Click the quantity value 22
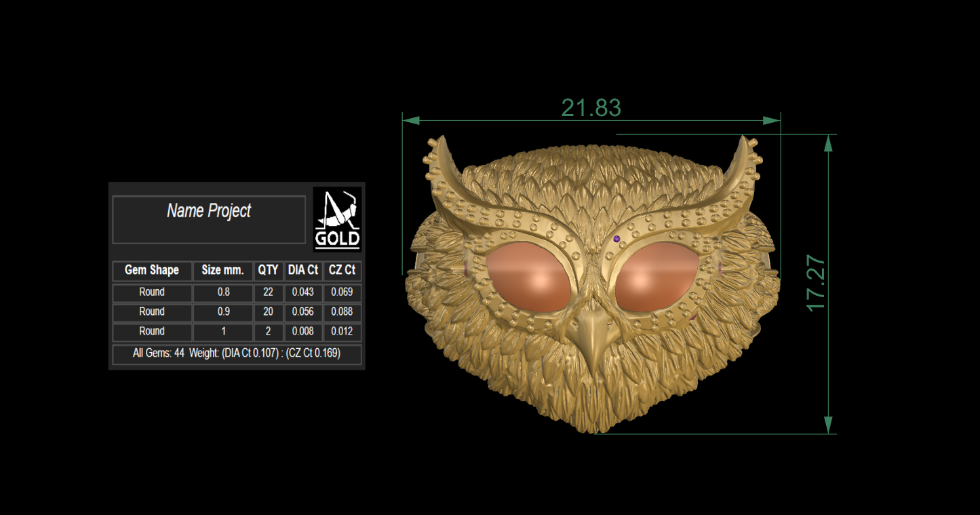The width and height of the screenshot is (980, 515). pos(268,292)
